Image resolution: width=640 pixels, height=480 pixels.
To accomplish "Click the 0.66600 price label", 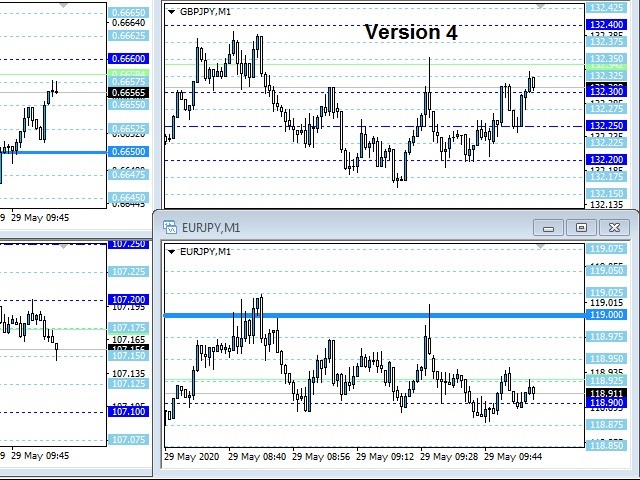I will point(129,58).
